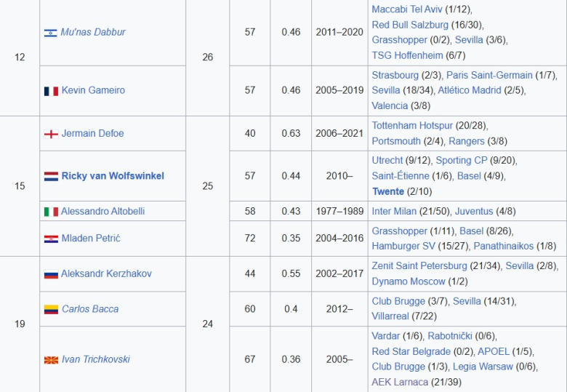Open the Kevin Gameiro player link
The width and height of the screenshot is (567, 392).
pyautogui.click(x=93, y=90)
